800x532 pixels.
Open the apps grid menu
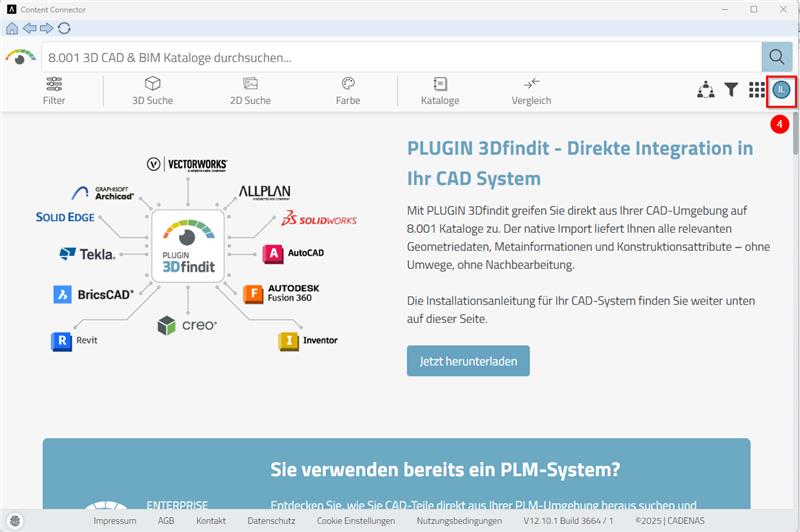coord(757,91)
